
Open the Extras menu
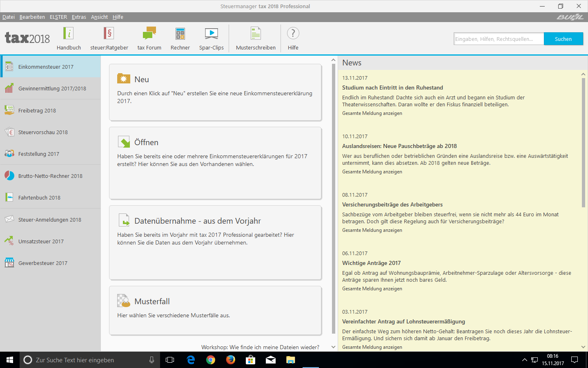[79, 17]
